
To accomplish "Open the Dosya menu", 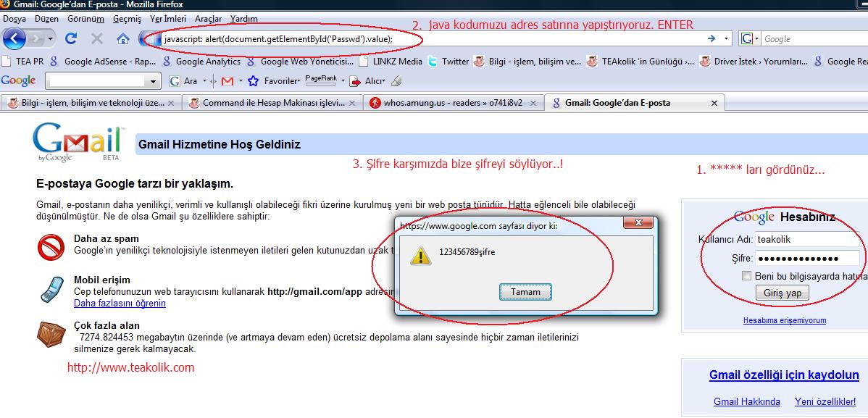I will click(14, 19).
